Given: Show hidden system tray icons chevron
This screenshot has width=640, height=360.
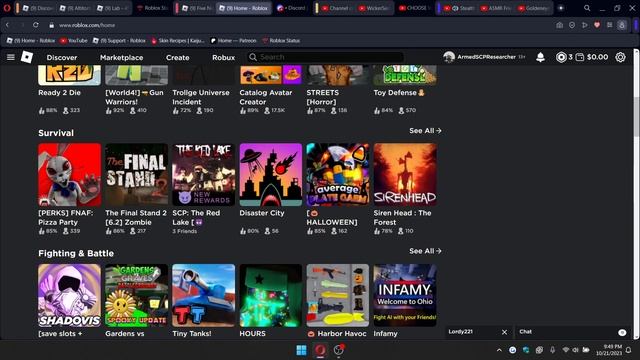Looking at the screenshot, I should [x=499, y=350].
